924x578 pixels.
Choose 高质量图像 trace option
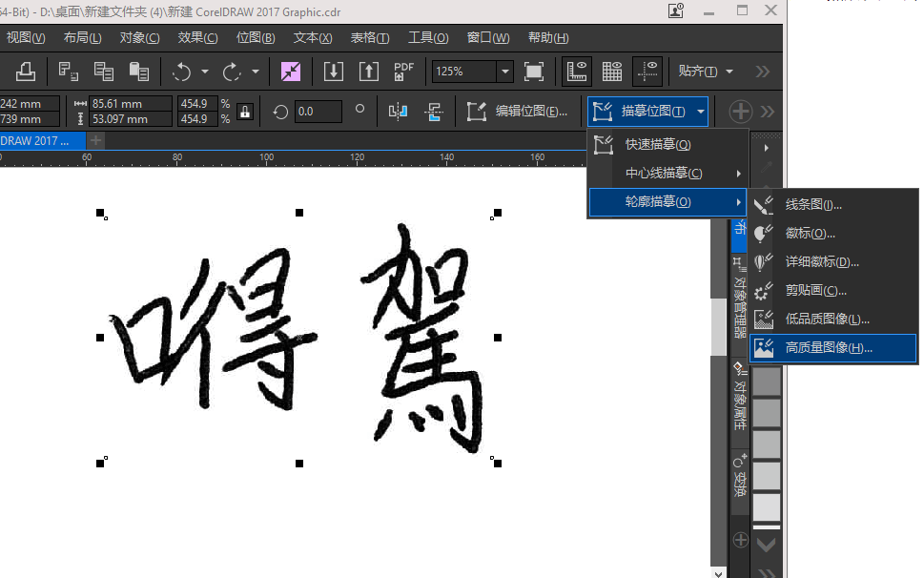(833, 348)
